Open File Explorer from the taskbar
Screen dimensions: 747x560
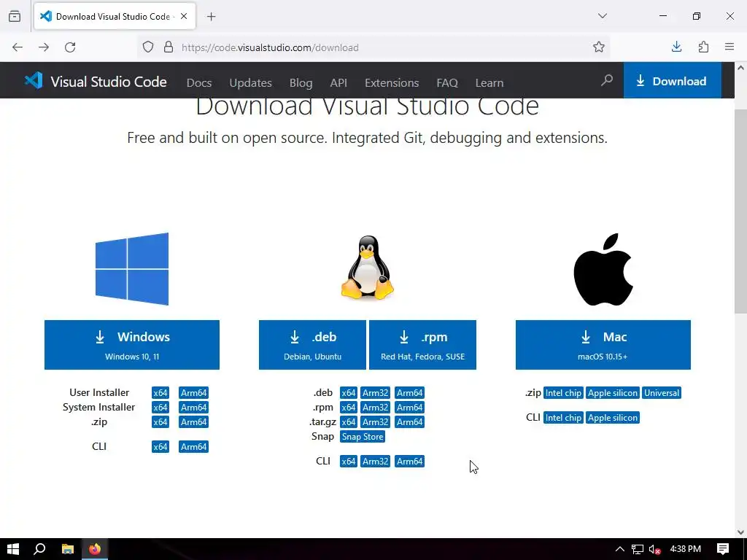68,549
